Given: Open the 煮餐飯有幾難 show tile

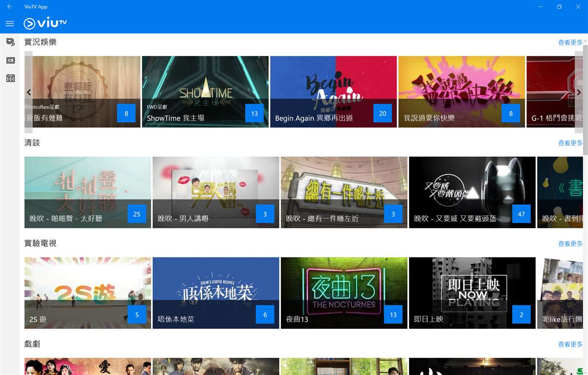Looking at the screenshot, I should pyautogui.click(x=82, y=92).
